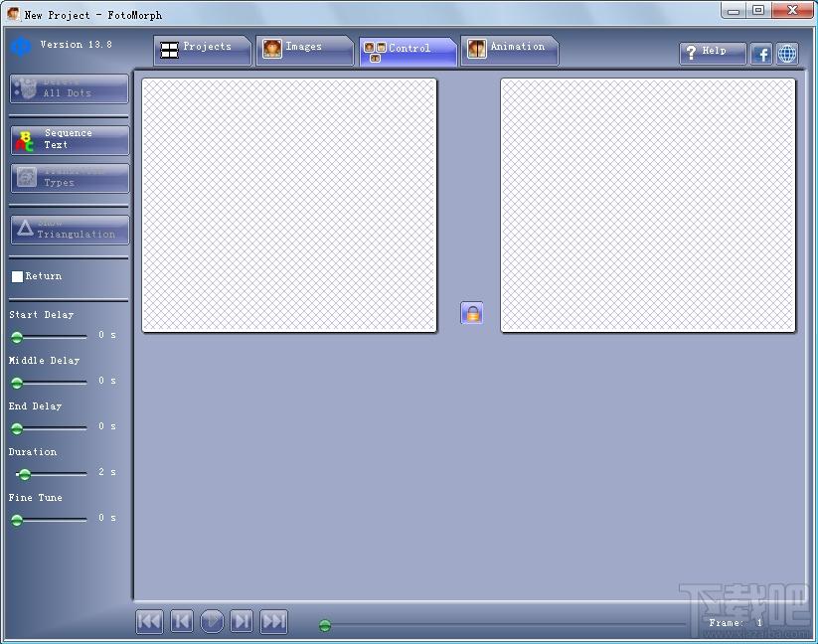Click the Transition Types button
The image size is (818, 644).
(70, 178)
